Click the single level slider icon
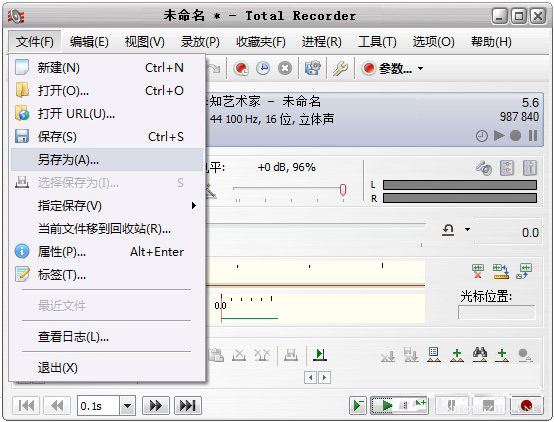The image size is (554, 422). 530,168
